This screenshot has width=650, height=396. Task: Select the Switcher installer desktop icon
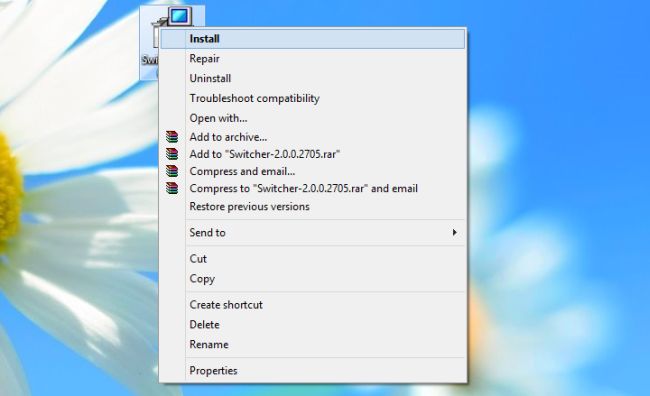pos(172,17)
